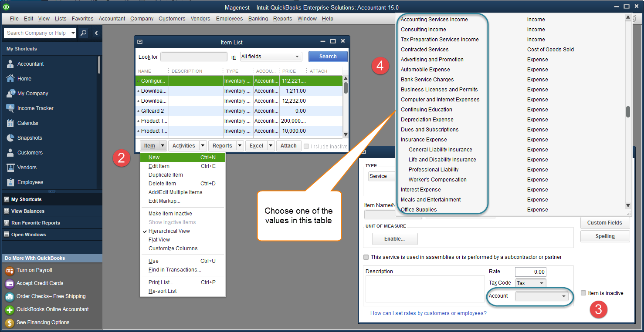Image resolution: width=644 pixels, height=332 pixels.
Task: Enable the Include inactive checkbox
Action: (307, 147)
